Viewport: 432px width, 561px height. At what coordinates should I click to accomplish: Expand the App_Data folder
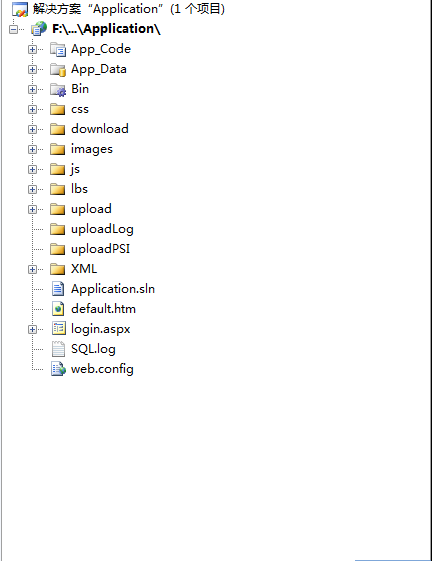pyautogui.click(x=32, y=69)
